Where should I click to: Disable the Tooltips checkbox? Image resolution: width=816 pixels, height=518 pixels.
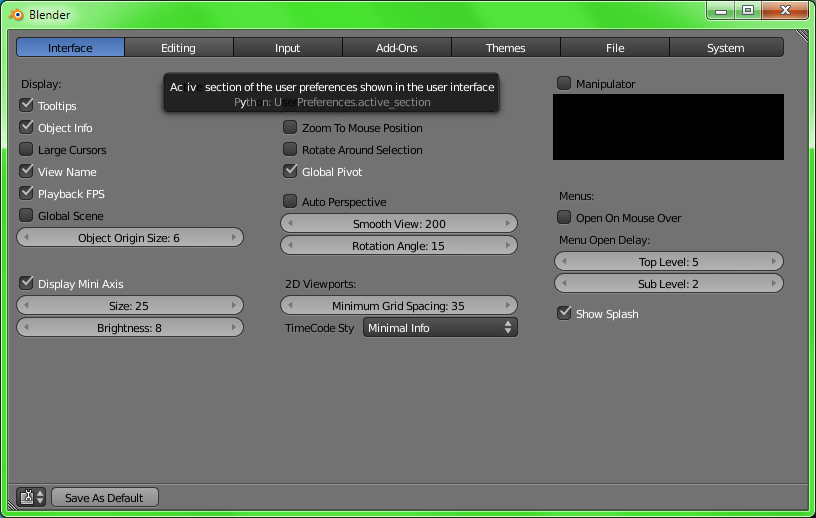[26, 105]
